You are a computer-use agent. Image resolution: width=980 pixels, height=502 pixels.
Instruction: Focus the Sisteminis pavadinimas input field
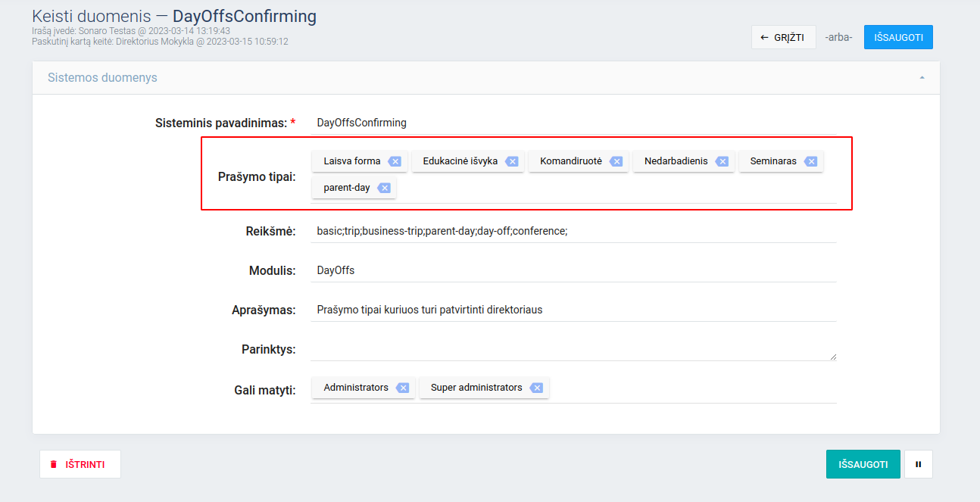tap(573, 123)
